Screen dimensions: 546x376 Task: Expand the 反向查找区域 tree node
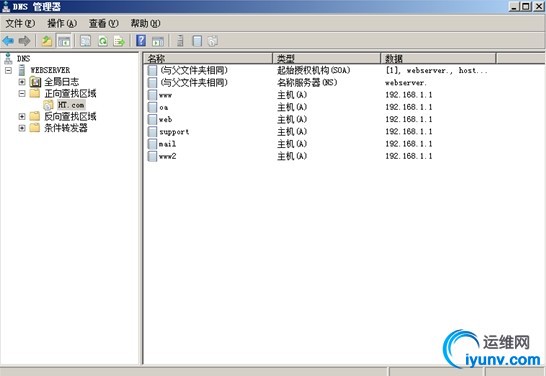tap(22, 116)
